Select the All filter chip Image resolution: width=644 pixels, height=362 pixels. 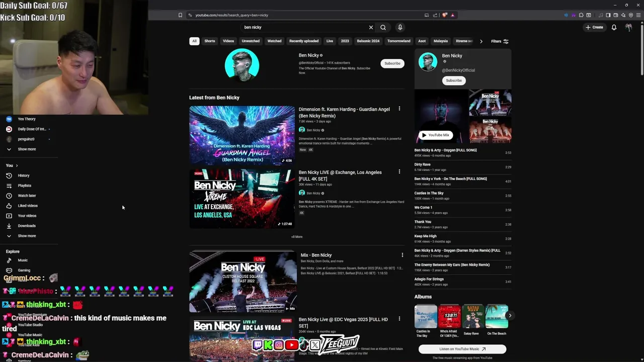tap(194, 41)
